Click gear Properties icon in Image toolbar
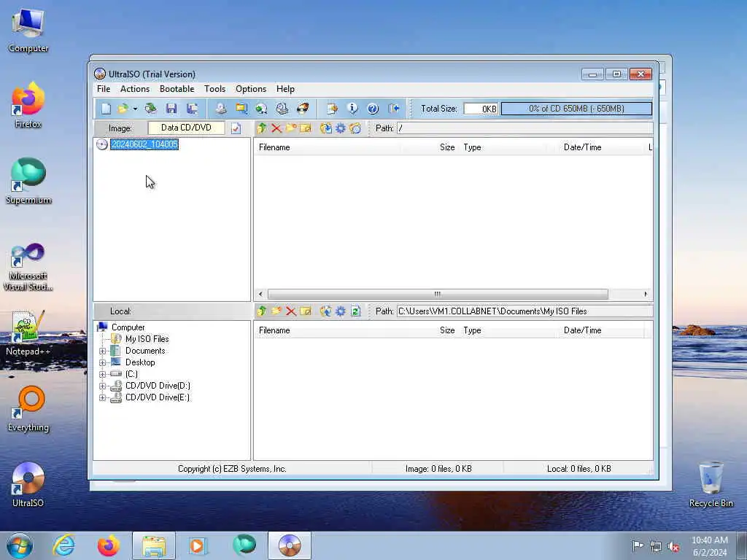Screen dimensions: 747x560 coord(341,128)
